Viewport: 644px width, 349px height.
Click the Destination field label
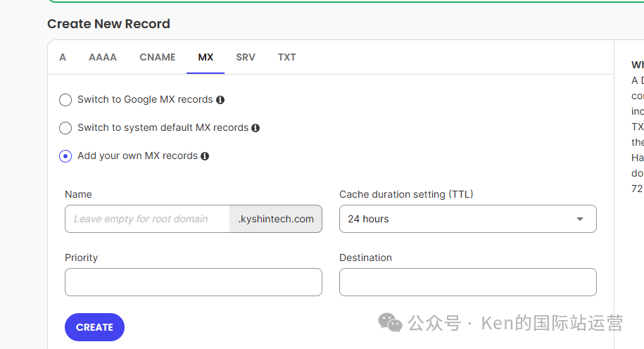(365, 258)
